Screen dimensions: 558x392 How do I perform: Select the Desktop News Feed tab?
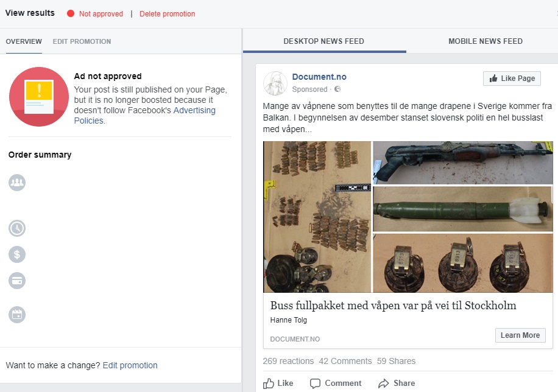coord(323,41)
